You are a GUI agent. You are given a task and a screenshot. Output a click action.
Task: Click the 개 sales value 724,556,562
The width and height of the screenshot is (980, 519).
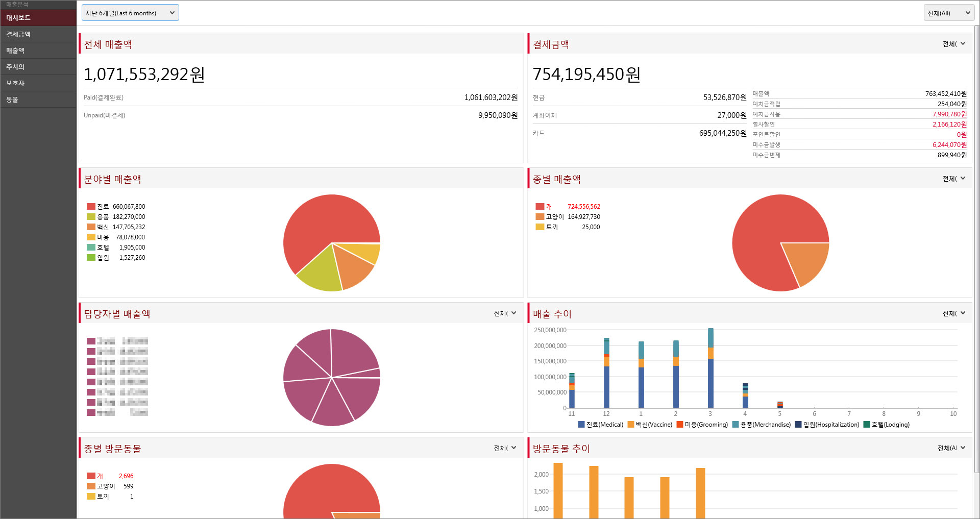(584, 207)
